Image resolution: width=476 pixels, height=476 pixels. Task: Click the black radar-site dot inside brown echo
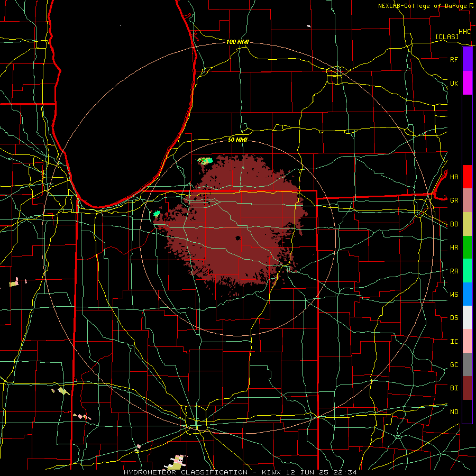[x=238, y=238]
